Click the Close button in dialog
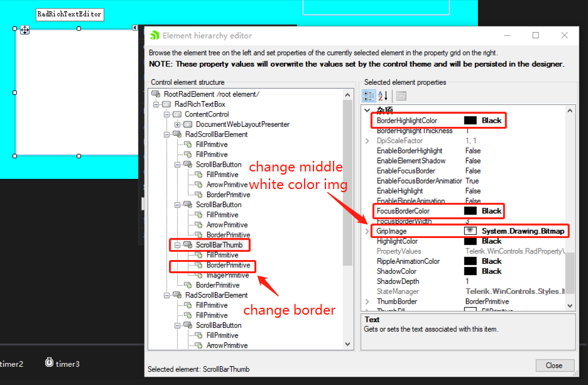Image resolution: width=588 pixels, height=385 pixels. click(555, 365)
